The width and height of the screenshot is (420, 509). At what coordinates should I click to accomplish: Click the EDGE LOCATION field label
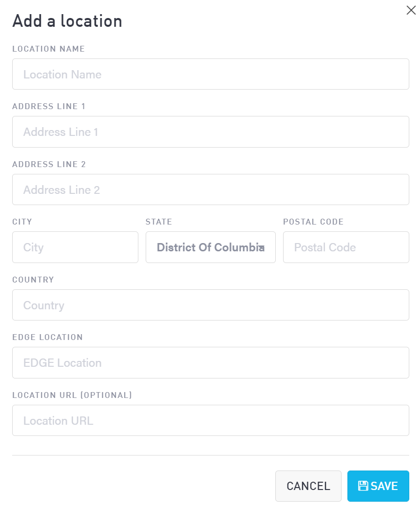48,337
